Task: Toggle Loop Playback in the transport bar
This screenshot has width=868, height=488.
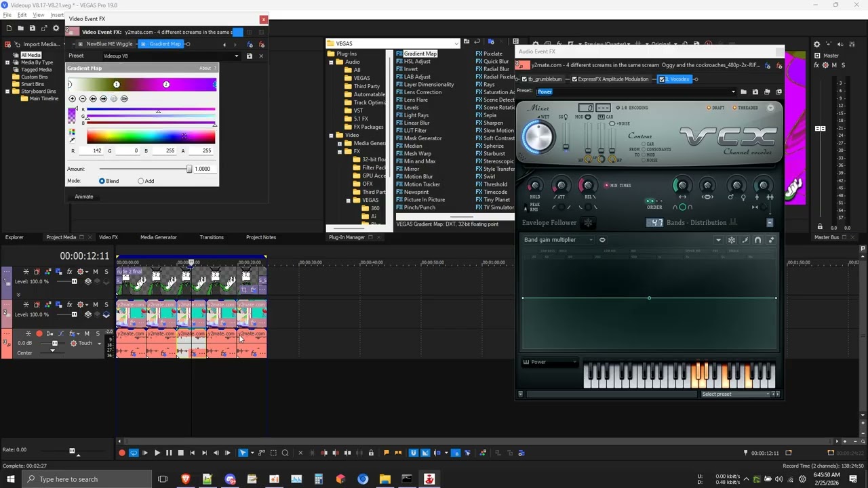Action: click(x=134, y=453)
